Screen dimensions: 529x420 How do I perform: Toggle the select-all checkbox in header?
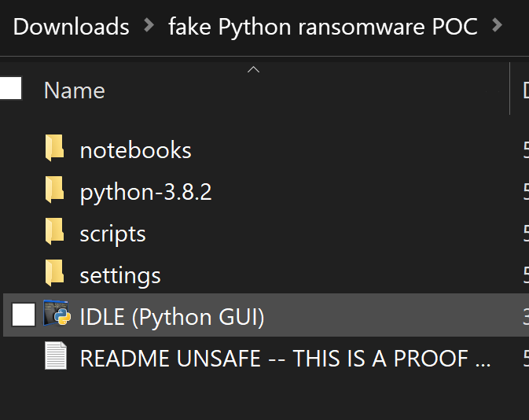click(10, 88)
